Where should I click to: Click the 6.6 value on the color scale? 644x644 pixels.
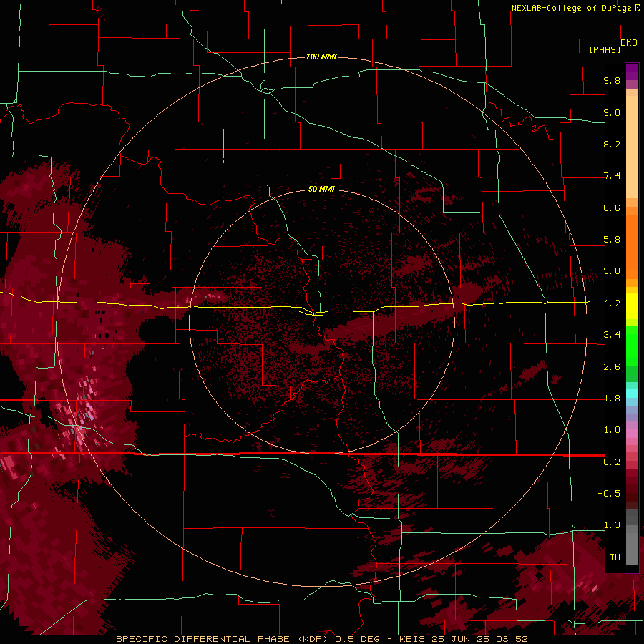pyautogui.click(x=612, y=208)
